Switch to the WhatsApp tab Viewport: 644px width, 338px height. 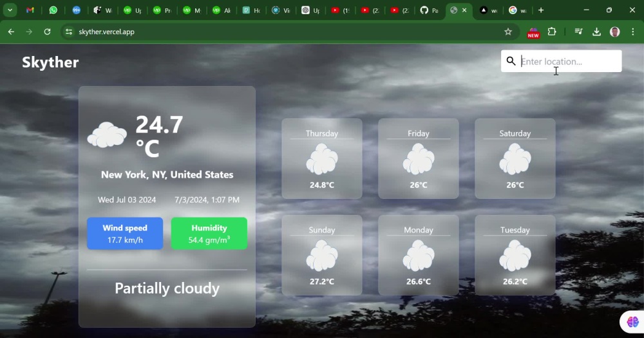click(53, 10)
